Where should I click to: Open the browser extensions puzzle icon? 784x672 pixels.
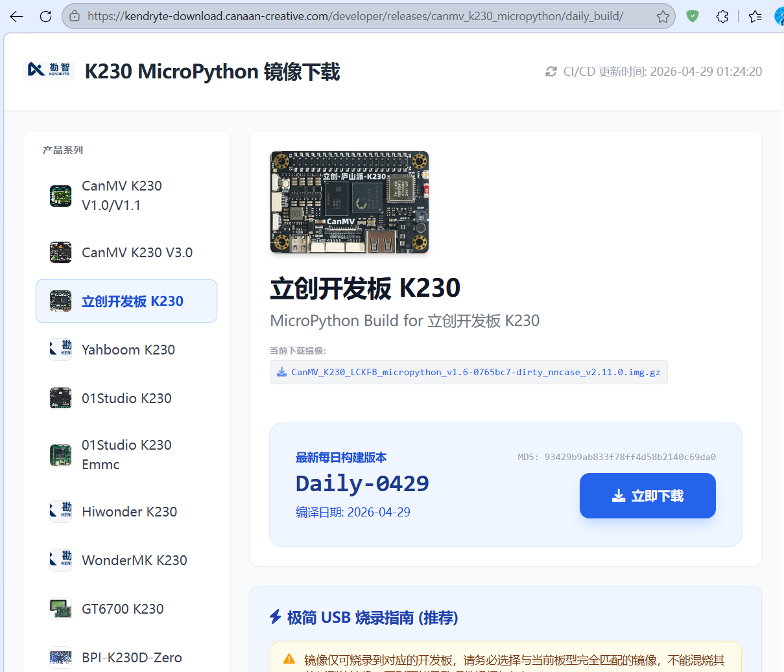tap(722, 16)
